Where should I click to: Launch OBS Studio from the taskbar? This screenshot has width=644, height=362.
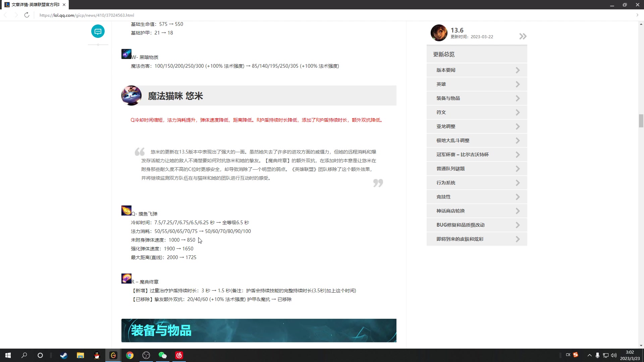146,355
